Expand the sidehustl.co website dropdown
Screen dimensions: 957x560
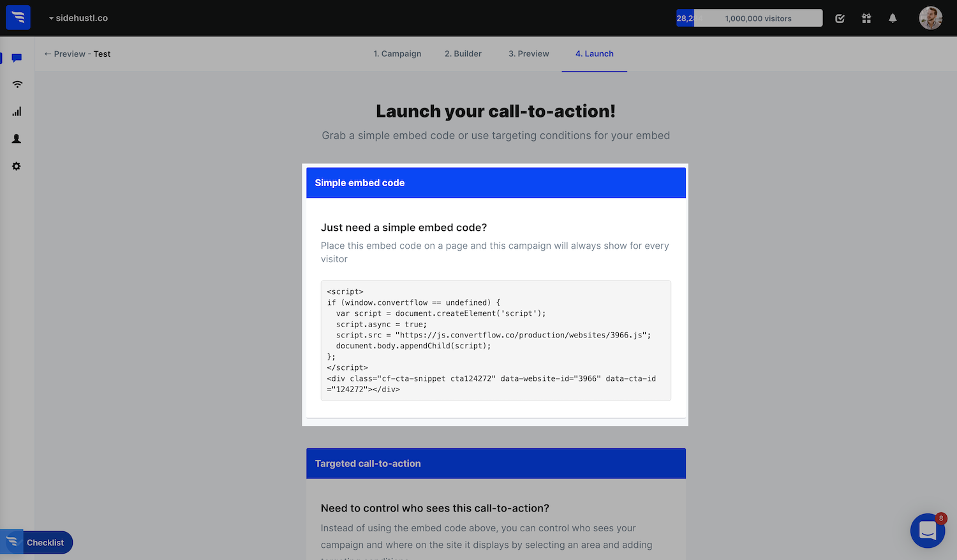tap(78, 18)
